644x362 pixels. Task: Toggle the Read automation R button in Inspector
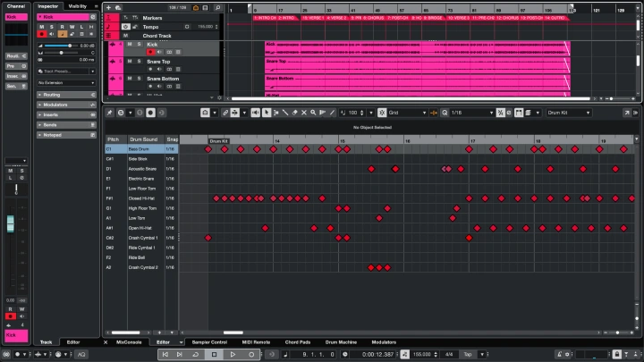[x=62, y=27]
